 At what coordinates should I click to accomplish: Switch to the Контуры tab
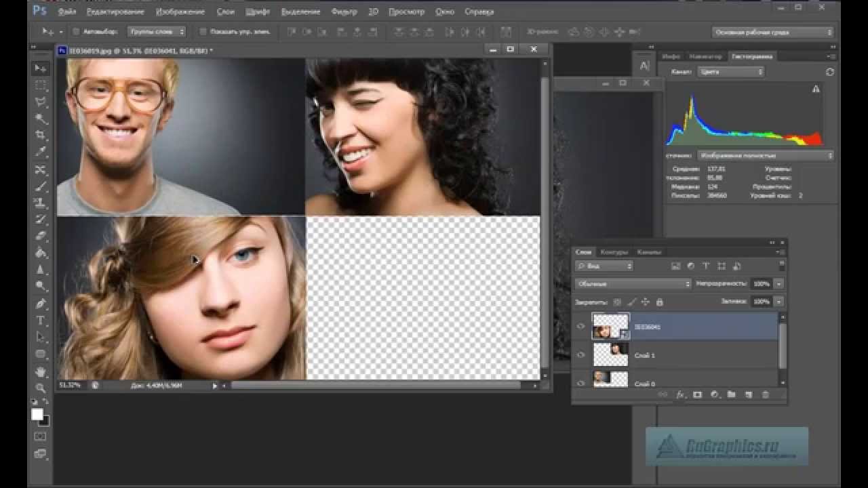click(x=614, y=252)
